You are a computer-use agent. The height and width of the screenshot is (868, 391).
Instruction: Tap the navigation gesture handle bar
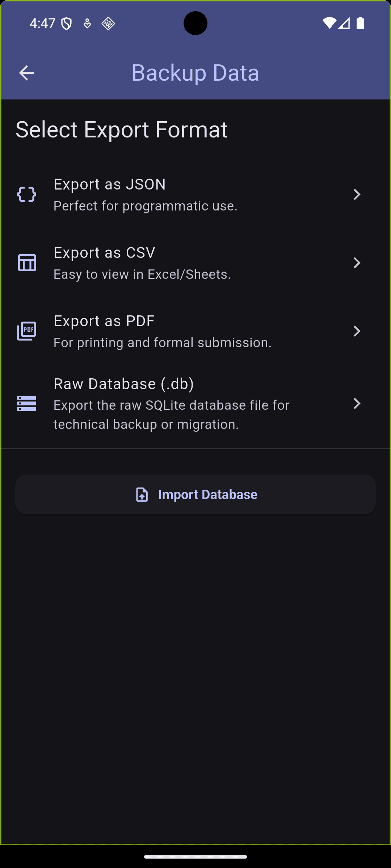coord(195,856)
